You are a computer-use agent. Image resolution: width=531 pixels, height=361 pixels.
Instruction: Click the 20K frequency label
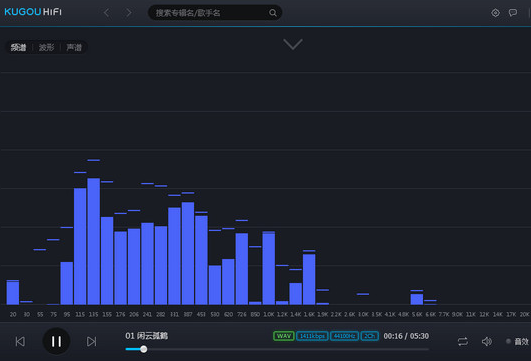point(524,315)
